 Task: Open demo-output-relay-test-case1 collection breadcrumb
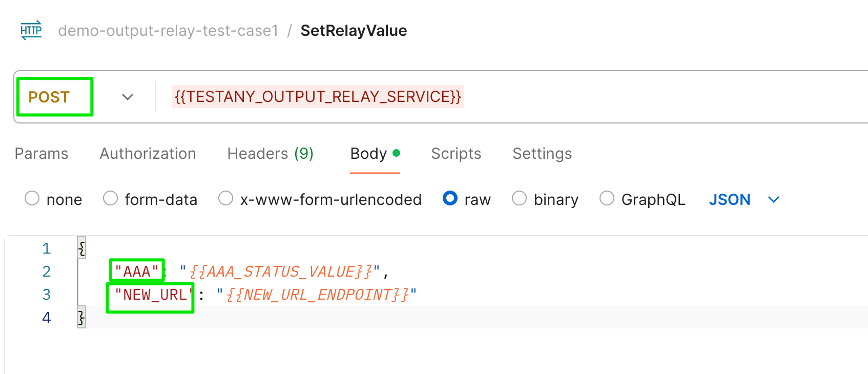click(x=168, y=31)
